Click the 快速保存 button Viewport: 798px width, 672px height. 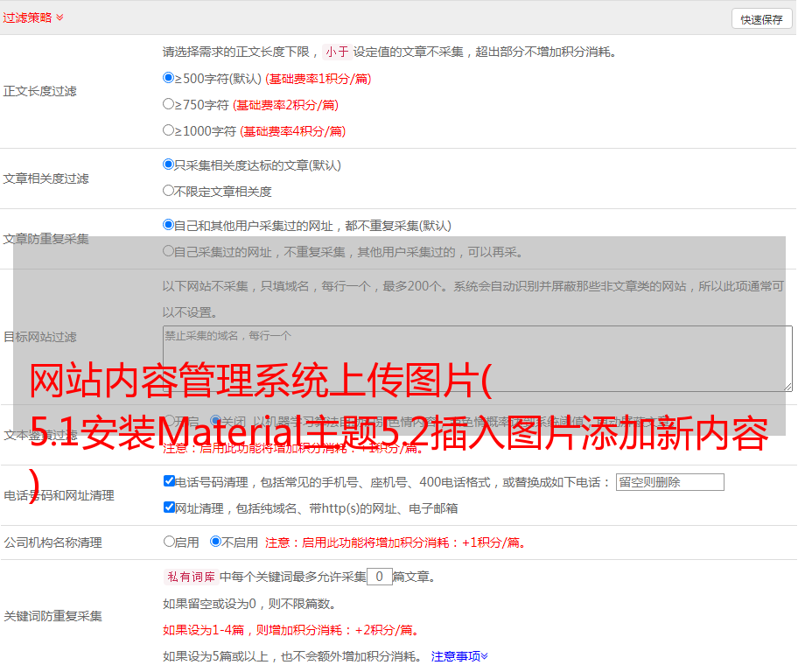pos(761,19)
